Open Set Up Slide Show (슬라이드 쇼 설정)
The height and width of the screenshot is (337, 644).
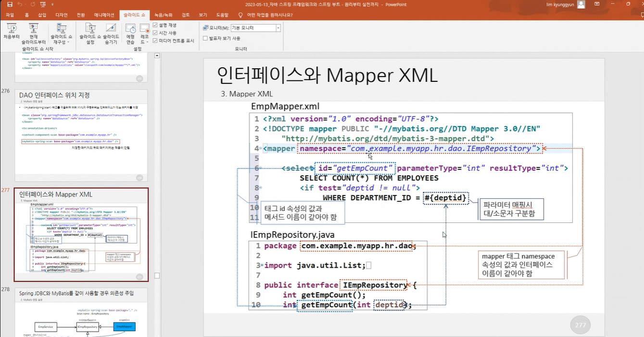90,34
